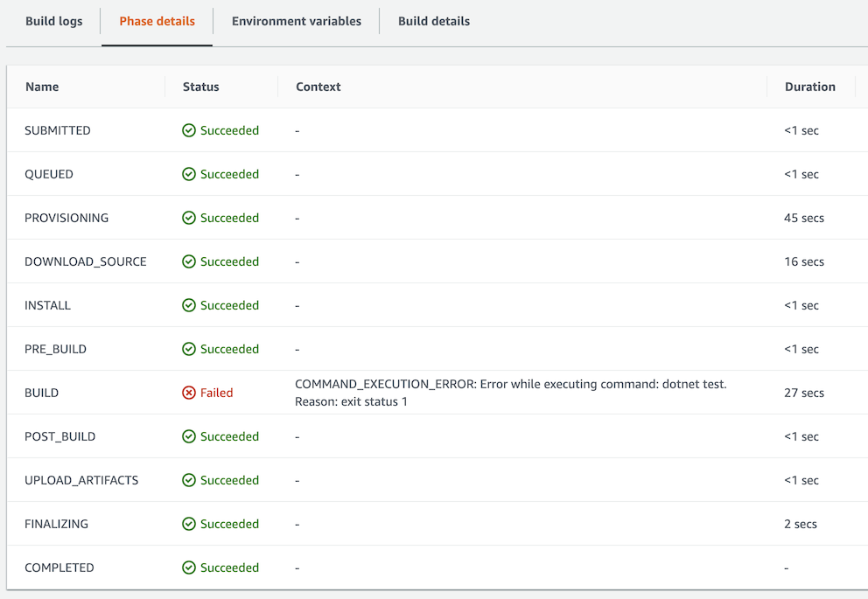Click the red failed icon for BUILD
Image resolution: width=868 pixels, height=599 pixels.
click(x=189, y=393)
